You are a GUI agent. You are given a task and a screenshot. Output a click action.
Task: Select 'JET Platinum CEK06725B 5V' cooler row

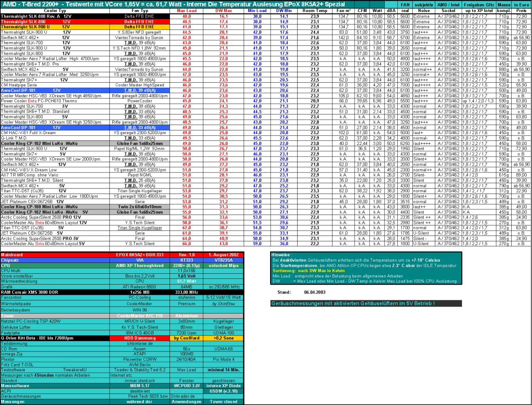tap(55, 233)
